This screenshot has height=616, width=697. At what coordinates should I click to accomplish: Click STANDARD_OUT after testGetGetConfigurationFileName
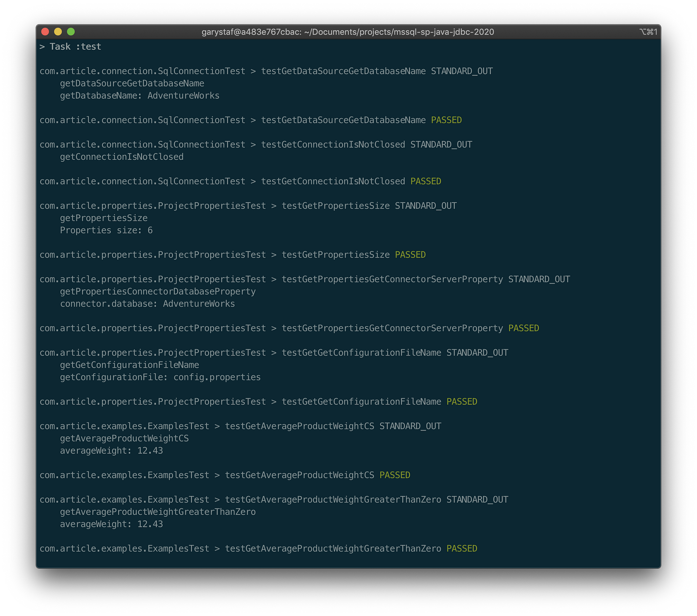pos(477,353)
